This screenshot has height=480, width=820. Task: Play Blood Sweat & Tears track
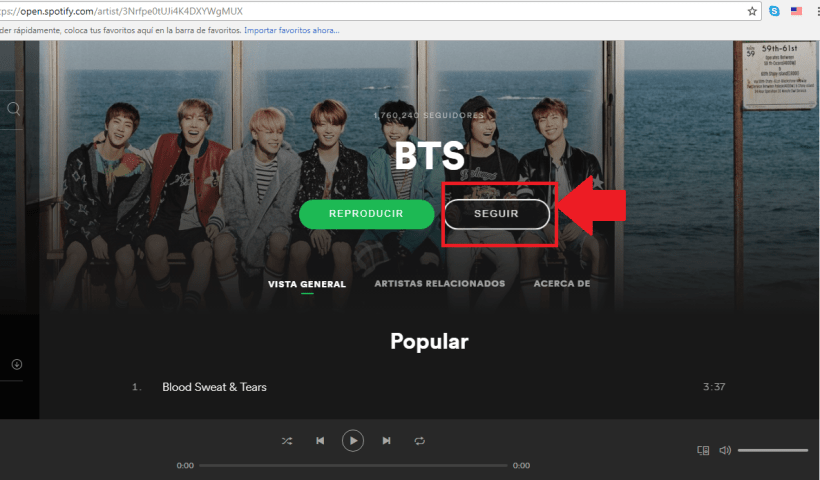214,387
